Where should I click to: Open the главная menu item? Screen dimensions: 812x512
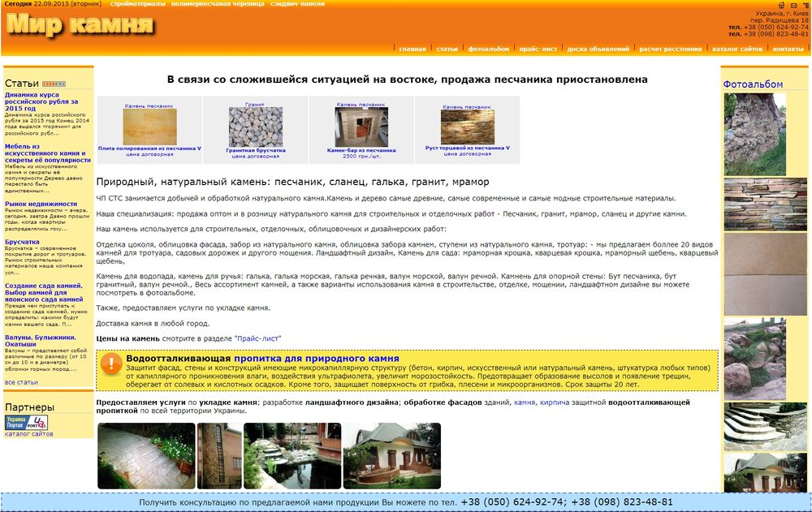(412, 49)
